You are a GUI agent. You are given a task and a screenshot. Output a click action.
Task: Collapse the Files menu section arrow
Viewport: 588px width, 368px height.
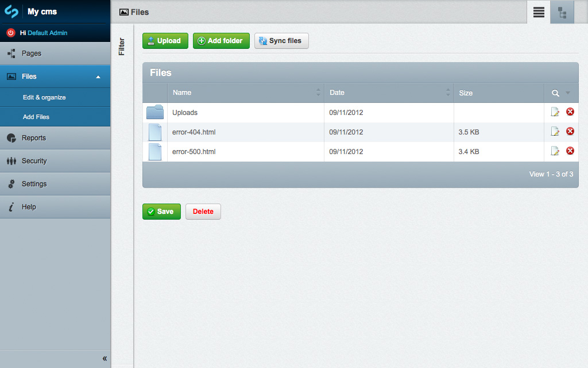tap(98, 77)
